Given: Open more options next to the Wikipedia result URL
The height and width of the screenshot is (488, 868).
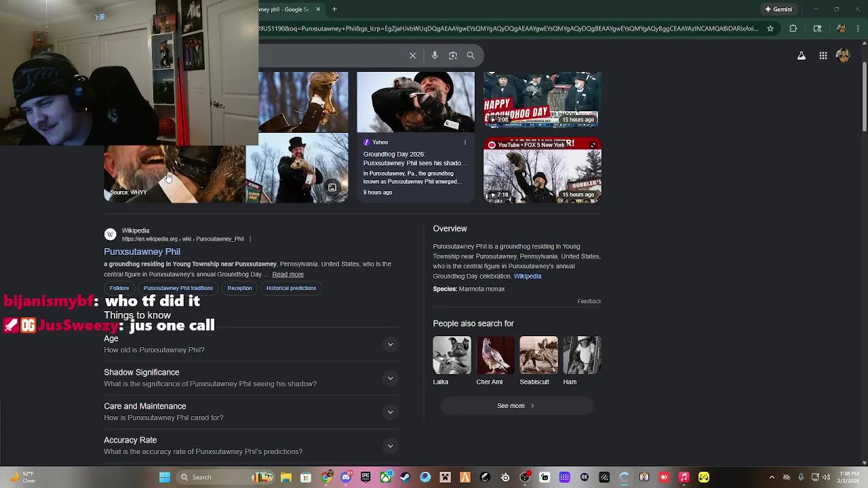Looking at the screenshot, I should [250, 239].
